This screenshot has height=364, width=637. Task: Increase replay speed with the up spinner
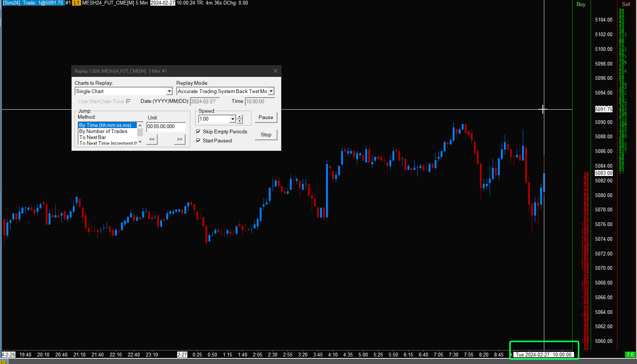click(x=240, y=117)
